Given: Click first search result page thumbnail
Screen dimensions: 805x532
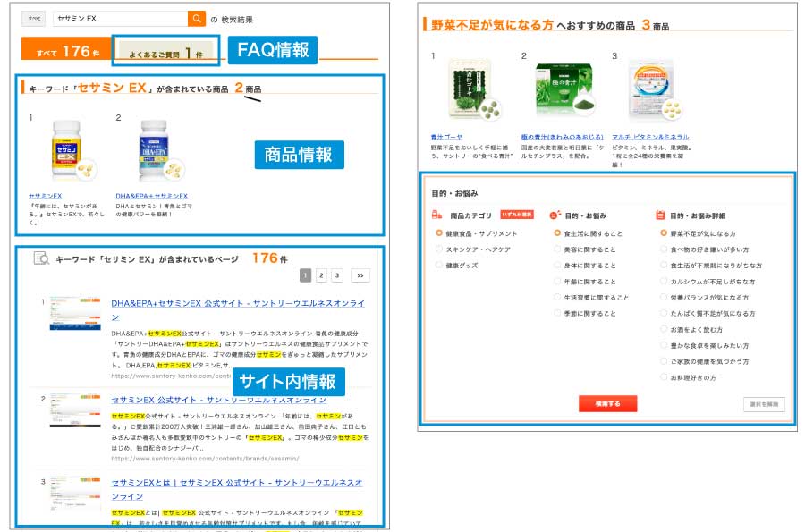Looking at the screenshot, I should (x=75, y=313).
